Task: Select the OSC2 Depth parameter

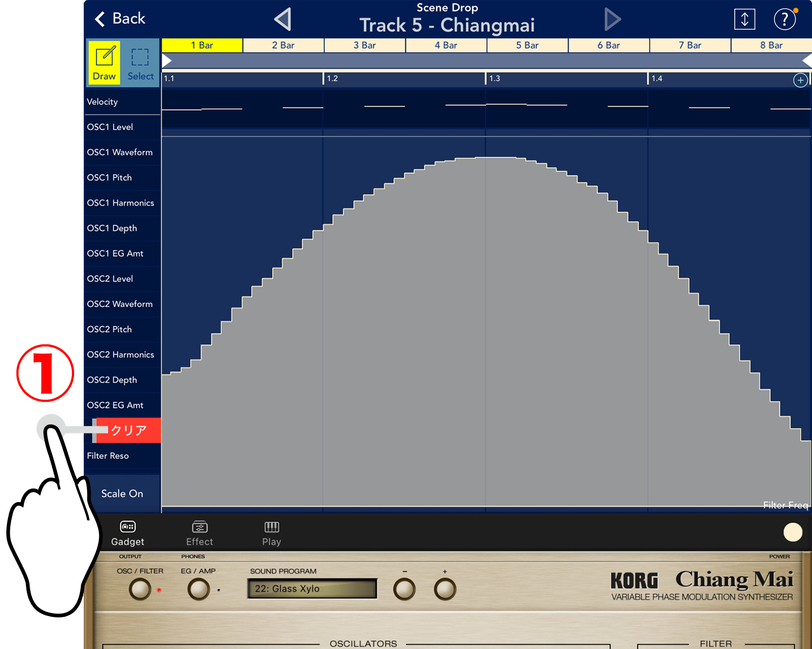Action: [x=122, y=380]
